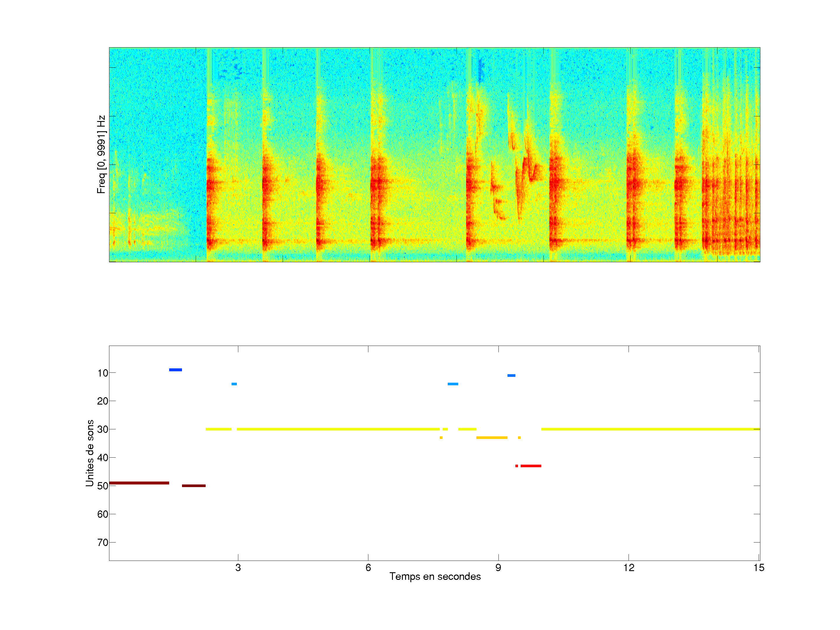Click the 'Temps en secondes' axis label
840x630 pixels.
(x=435, y=576)
